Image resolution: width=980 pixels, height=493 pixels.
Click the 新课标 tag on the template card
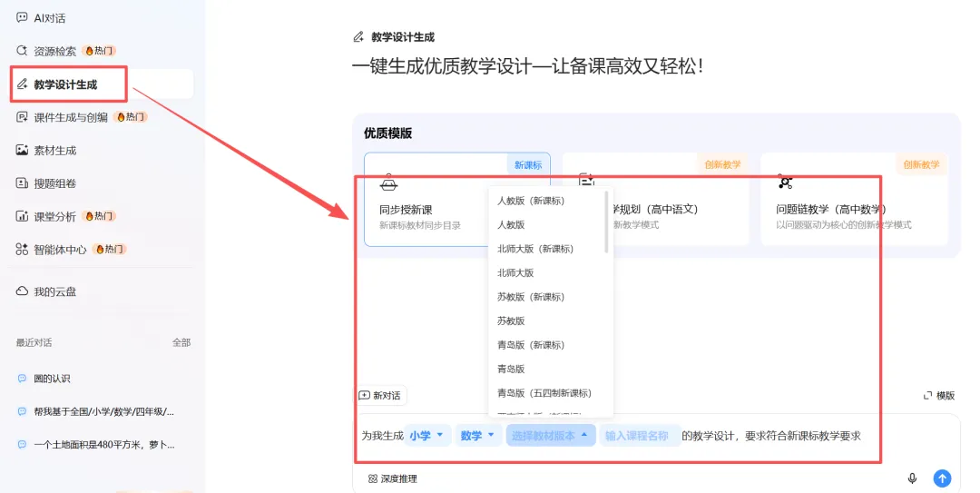pyautogui.click(x=528, y=164)
